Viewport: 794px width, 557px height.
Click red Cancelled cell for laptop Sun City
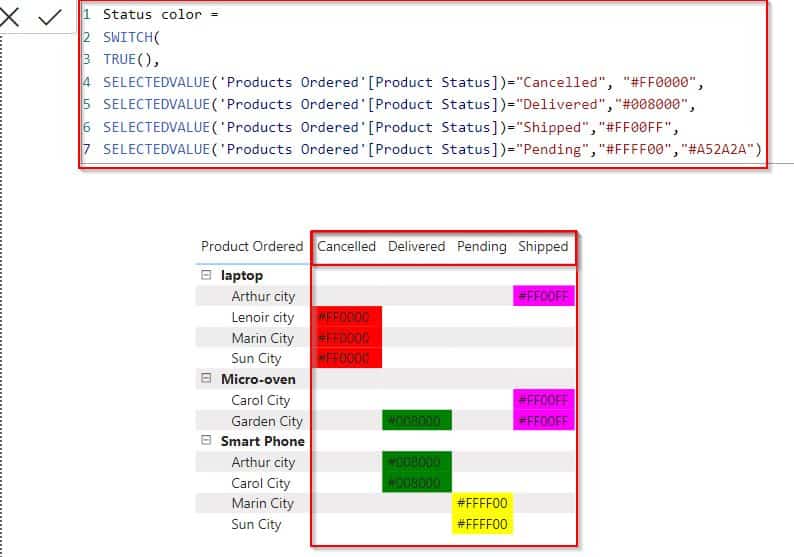347,358
